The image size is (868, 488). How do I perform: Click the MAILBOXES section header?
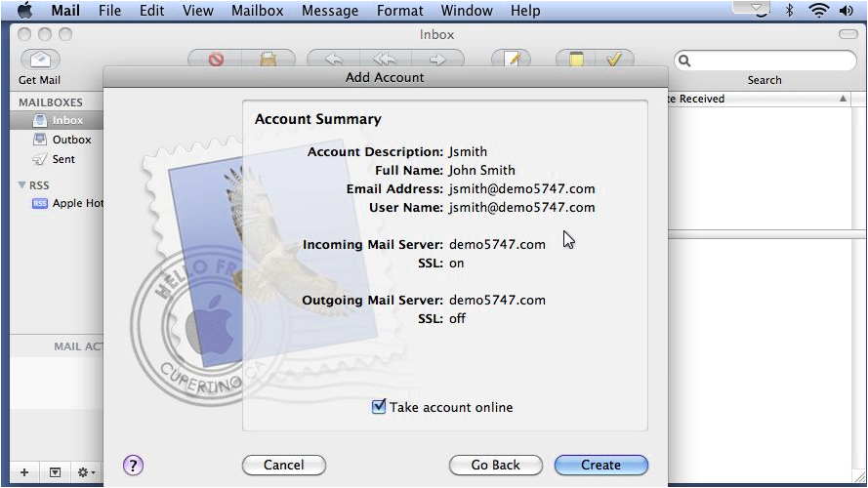click(51, 102)
